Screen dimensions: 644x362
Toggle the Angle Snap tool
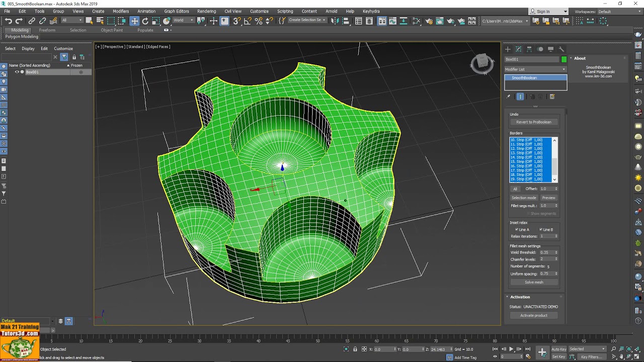(x=248, y=21)
